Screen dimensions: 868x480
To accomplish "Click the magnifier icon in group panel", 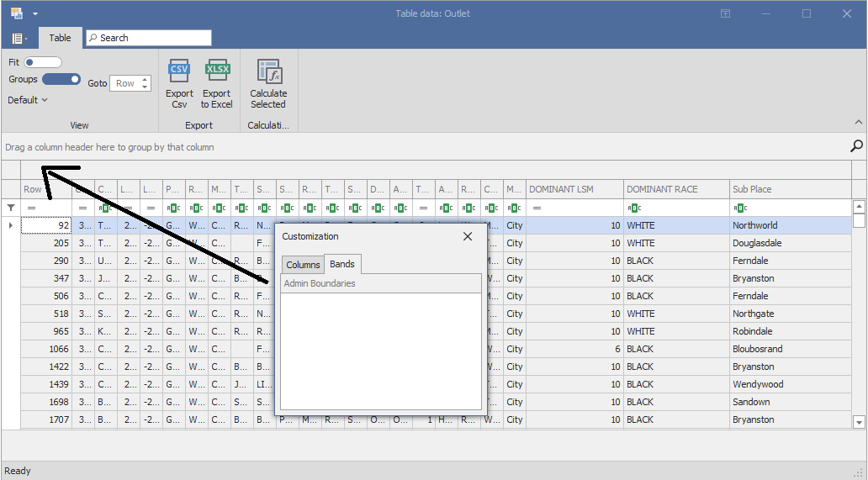I will coord(856,146).
